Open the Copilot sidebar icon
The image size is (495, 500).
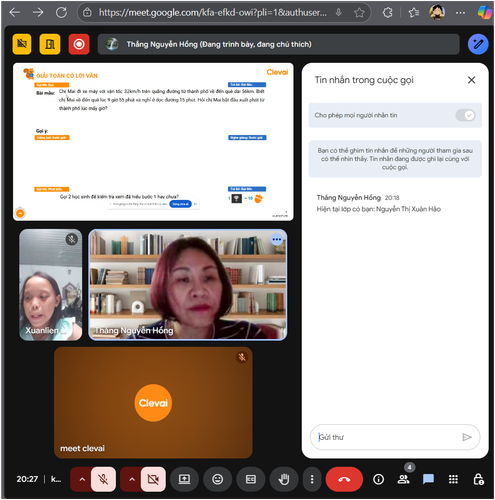click(484, 12)
